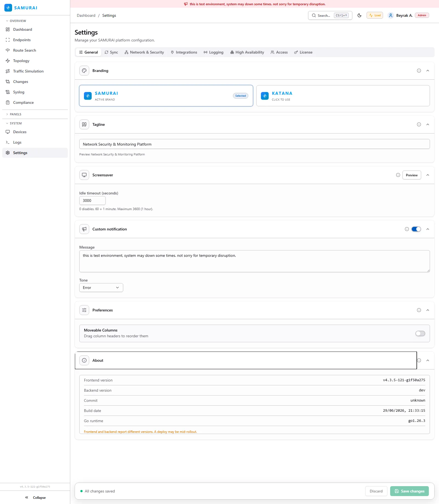Click the Tagline quote icon
This screenshot has height=504, width=439.
pyautogui.click(x=84, y=124)
